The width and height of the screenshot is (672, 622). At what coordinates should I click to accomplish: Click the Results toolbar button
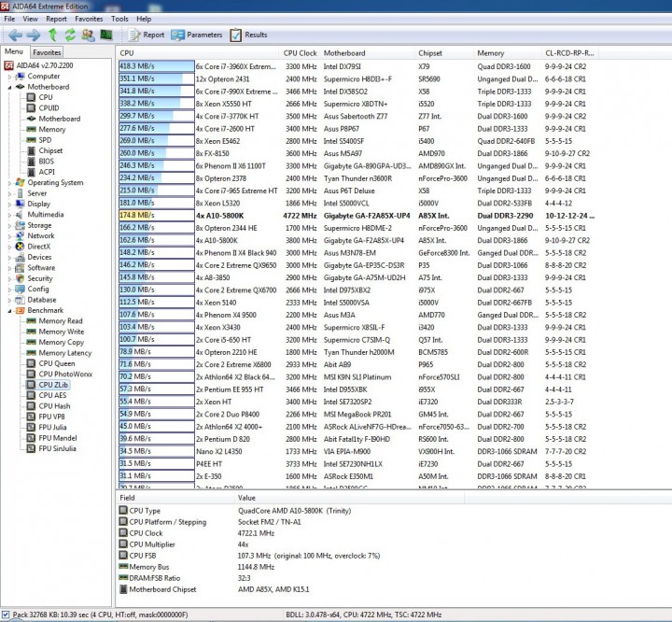tap(247, 35)
